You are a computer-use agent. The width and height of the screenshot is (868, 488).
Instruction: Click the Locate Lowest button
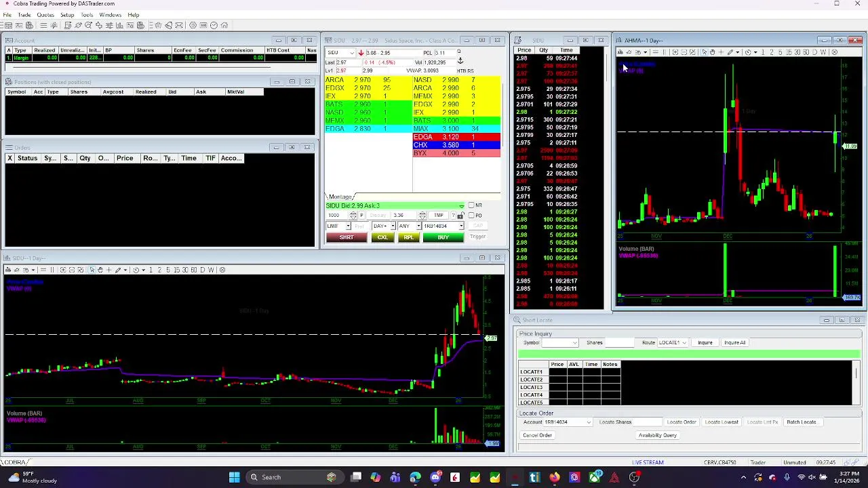point(722,422)
